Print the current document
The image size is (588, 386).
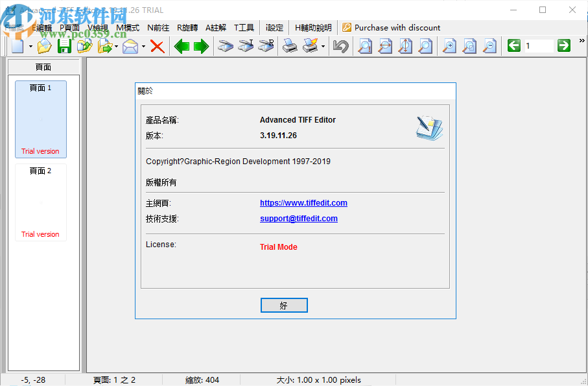288,46
